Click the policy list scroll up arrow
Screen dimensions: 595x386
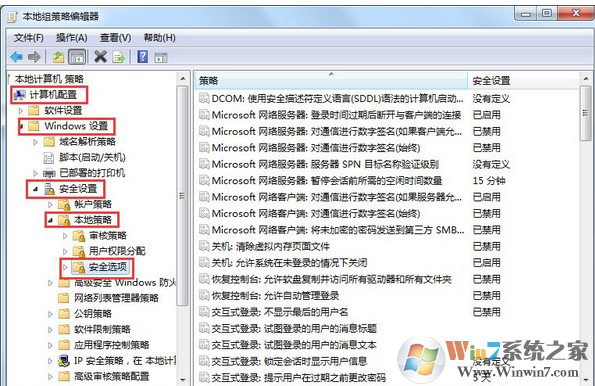586,79
